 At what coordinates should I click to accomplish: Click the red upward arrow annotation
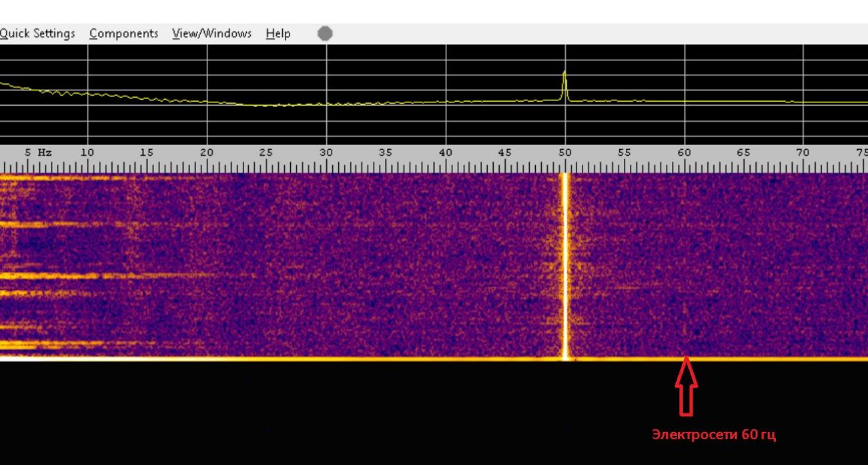(x=686, y=388)
